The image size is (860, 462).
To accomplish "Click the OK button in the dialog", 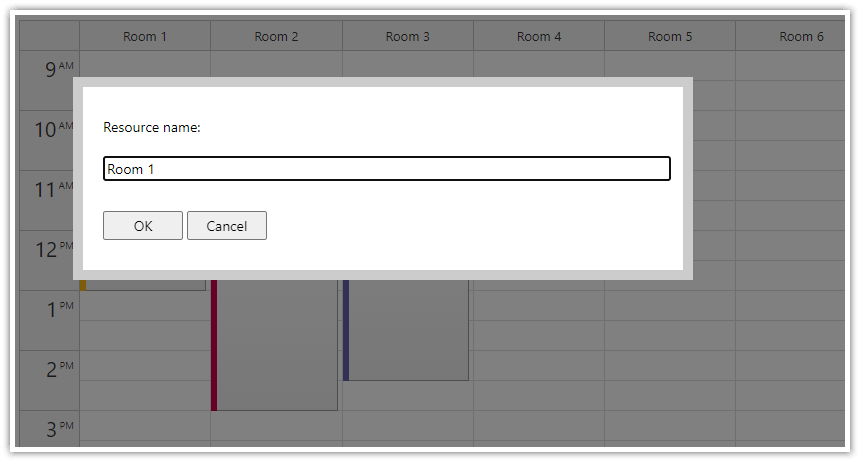I will coord(143,226).
